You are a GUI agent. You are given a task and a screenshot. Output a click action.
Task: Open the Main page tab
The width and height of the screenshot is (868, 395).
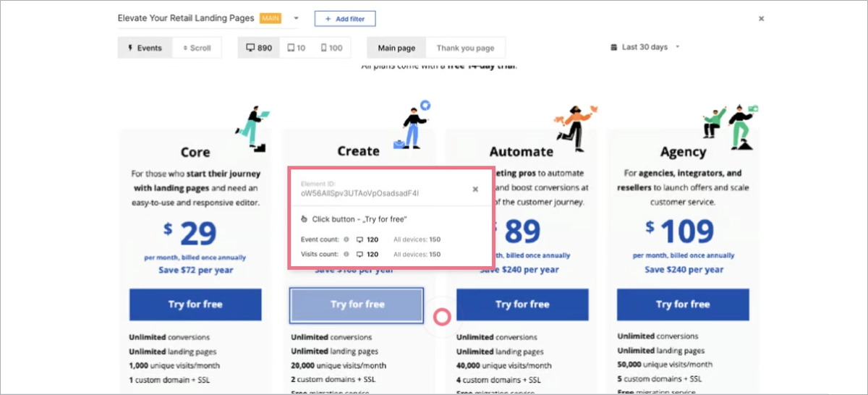point(396,48)
